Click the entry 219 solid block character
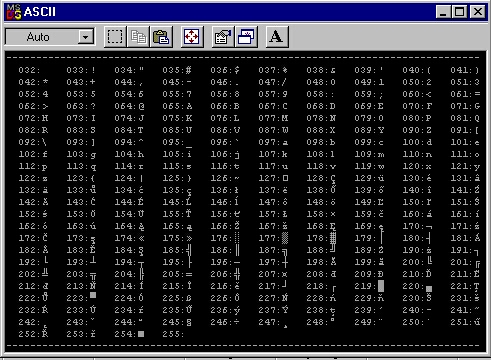The height and width of the screenshot is (360, 491). coord(381,286)
